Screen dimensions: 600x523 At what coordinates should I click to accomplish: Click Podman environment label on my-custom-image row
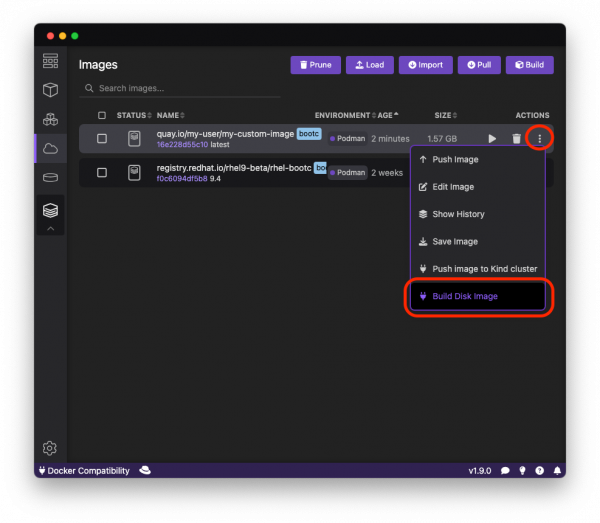pos(347,138)
